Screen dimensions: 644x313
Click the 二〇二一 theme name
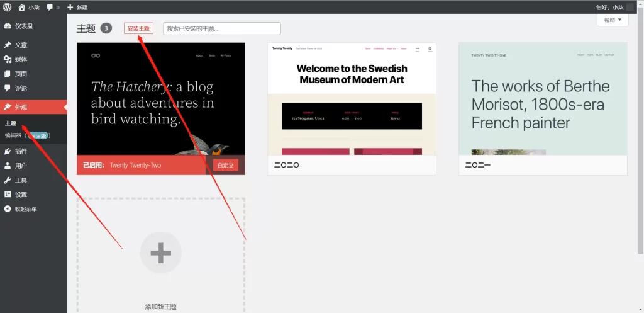(478, 166)
